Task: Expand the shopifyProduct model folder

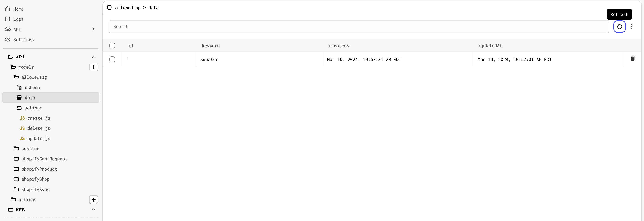Action: 36,169
